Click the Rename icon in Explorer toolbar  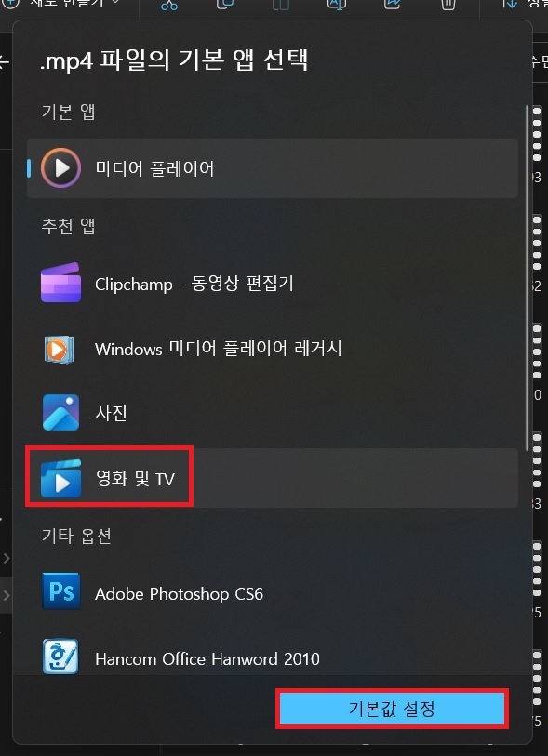click(x=337, y=5)
